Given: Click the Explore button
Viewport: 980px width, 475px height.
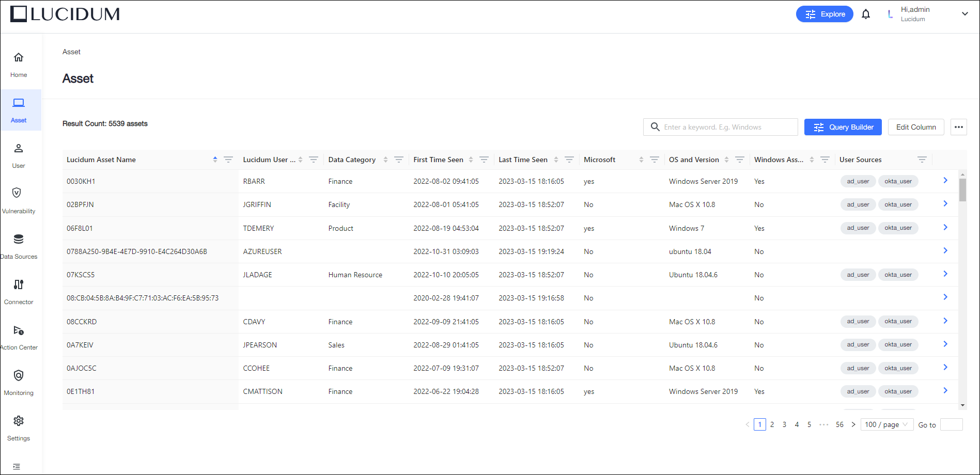Looking at the screenshot, I should point(825,14).
